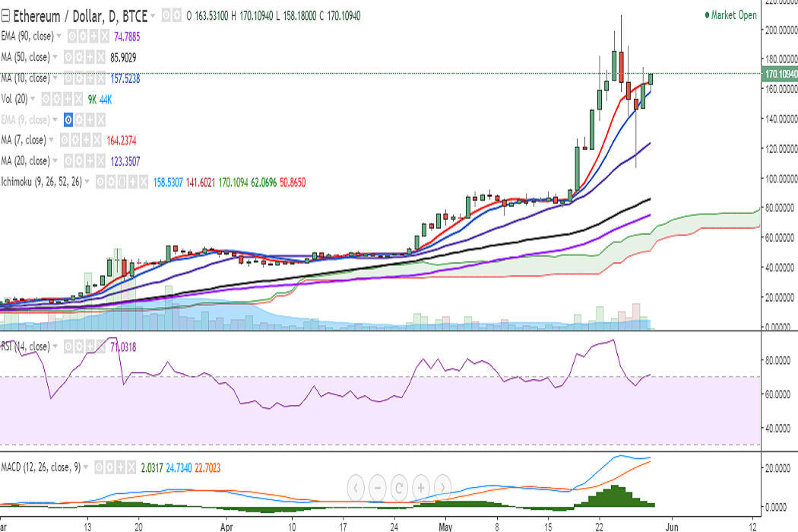Click the Market Open status label

731,15
